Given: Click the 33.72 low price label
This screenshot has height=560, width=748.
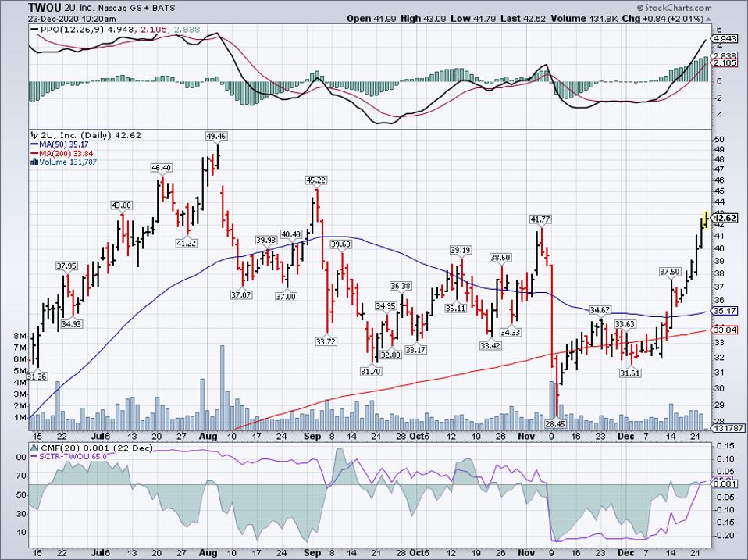Looking at the screenshot, I should [326, 341].
